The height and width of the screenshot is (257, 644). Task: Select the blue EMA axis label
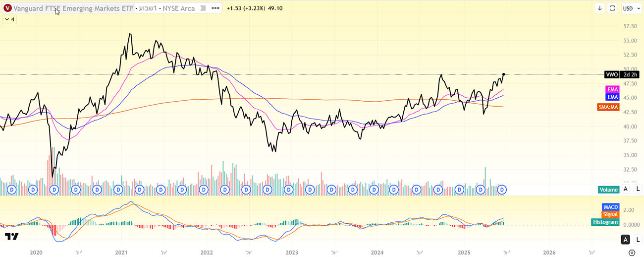pyautogui.click(x=613, y=97)
